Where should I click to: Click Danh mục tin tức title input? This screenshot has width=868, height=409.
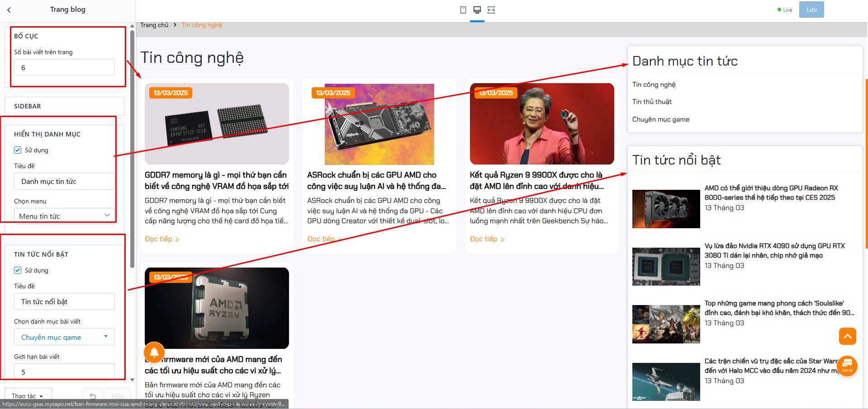click(x=64, y=181)
